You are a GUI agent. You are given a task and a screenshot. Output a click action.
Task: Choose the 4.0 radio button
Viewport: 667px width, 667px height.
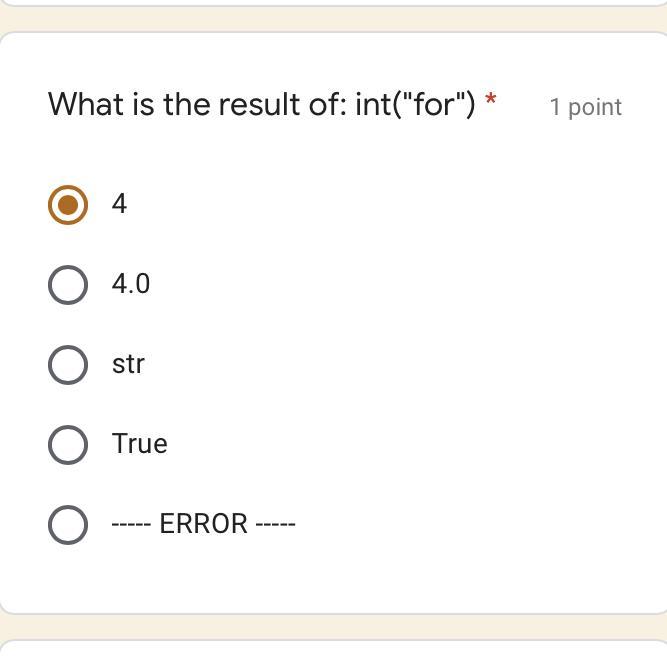[67, 285]
